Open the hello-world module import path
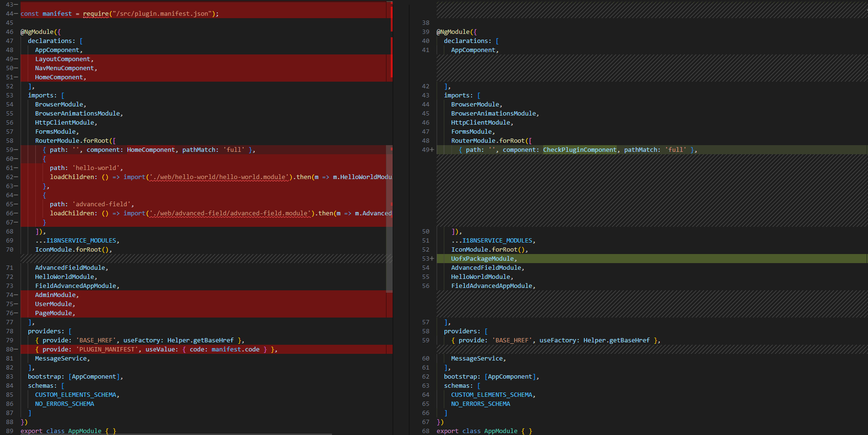The image size is (868, 435). (218, 177)
